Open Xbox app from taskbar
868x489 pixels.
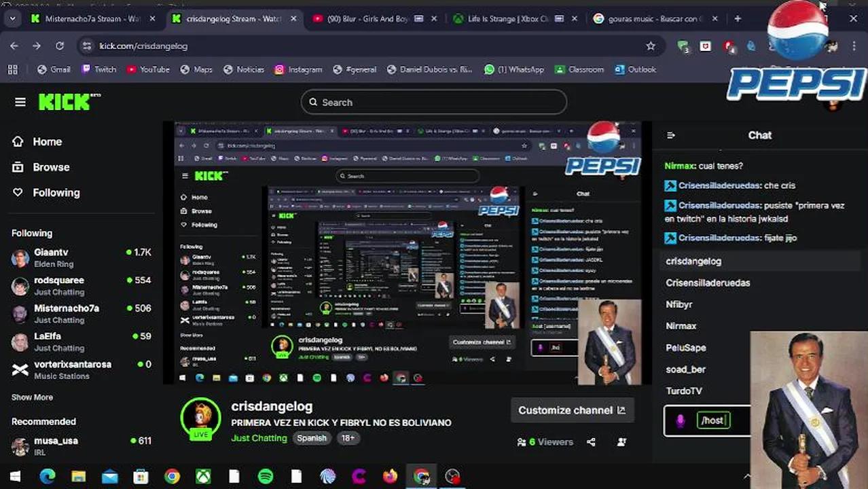[x=203, y=476]
